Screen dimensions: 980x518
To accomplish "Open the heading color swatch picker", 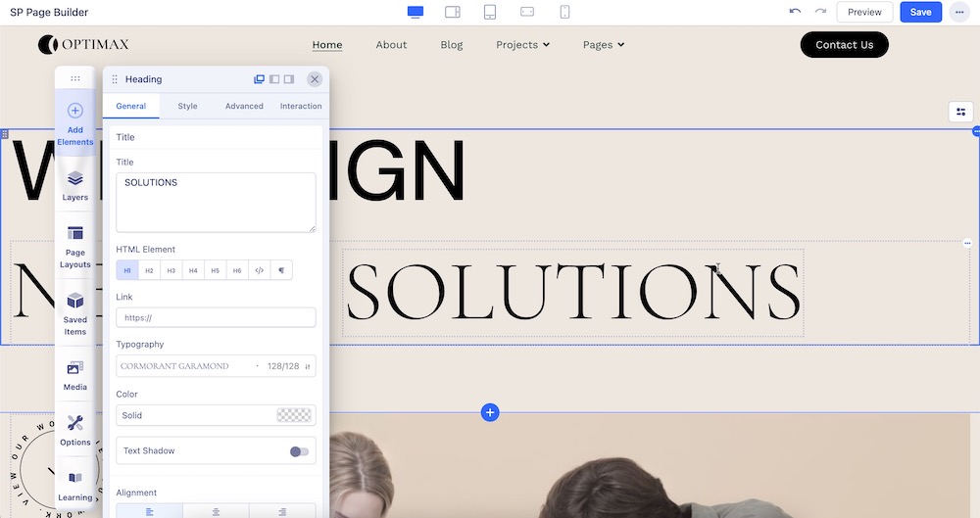I will pyautogui.click(x=294, y=415).
